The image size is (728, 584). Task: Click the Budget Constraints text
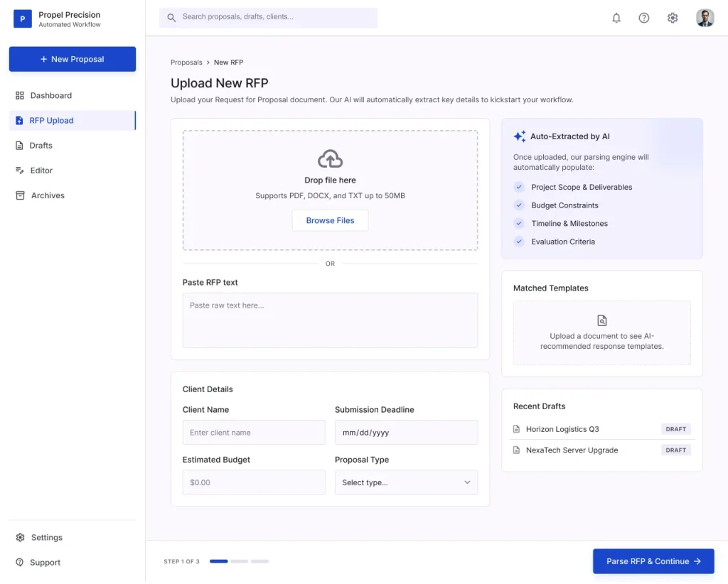tap(564, 205)
